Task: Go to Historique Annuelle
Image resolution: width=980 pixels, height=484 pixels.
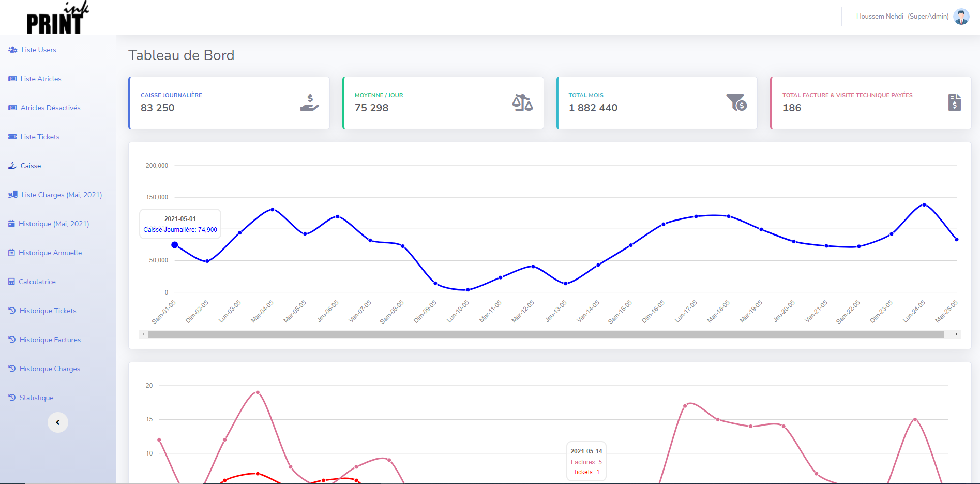Action: [x=50, y=253]
